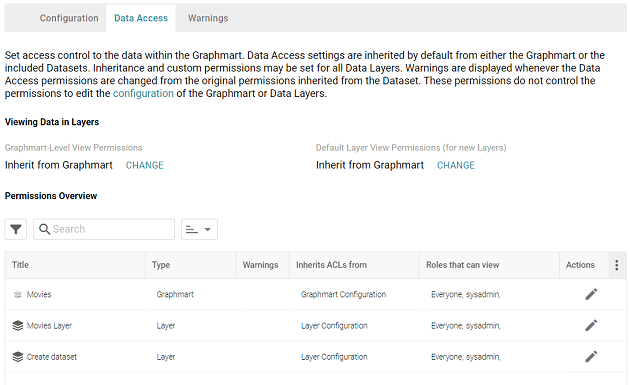Expand the sort order dropdown
The height and width of the screenshot is (385, 630).
click(199, 229)
